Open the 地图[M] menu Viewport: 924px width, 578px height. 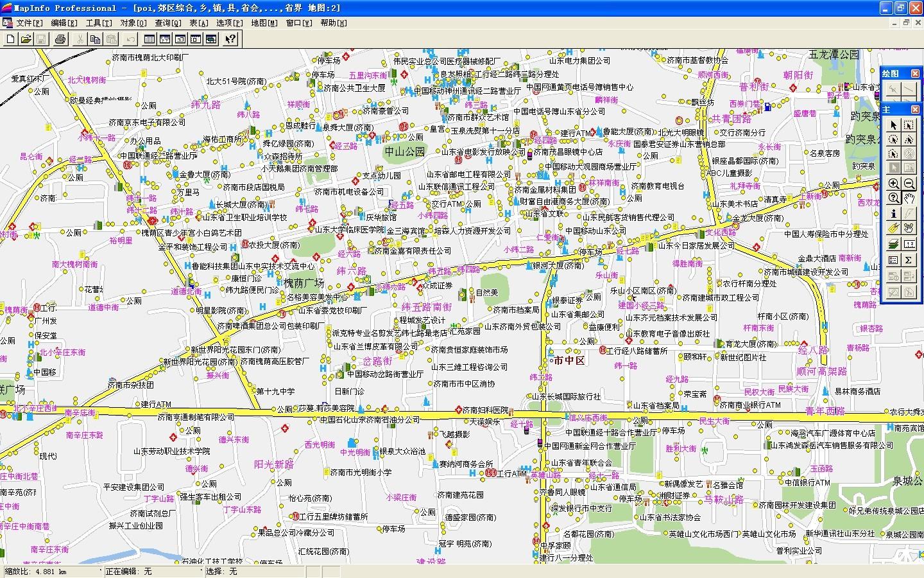coord(264,23)
